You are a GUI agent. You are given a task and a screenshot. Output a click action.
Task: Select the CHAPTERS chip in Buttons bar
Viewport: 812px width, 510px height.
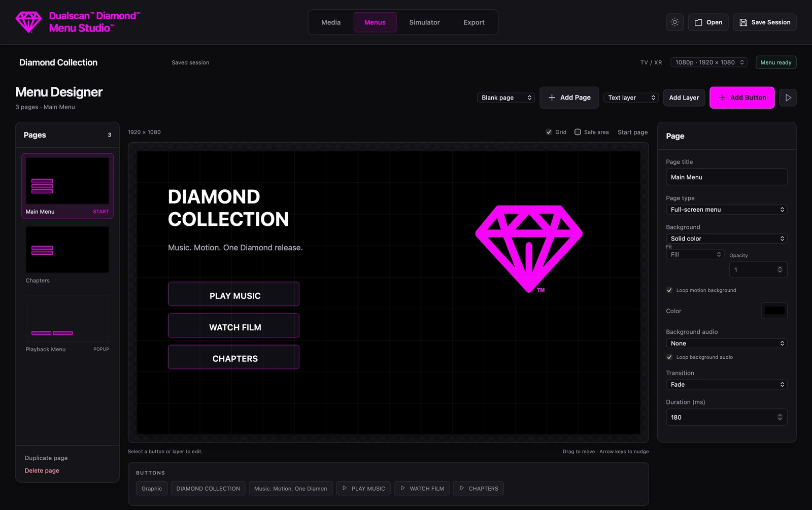(478, 489)
